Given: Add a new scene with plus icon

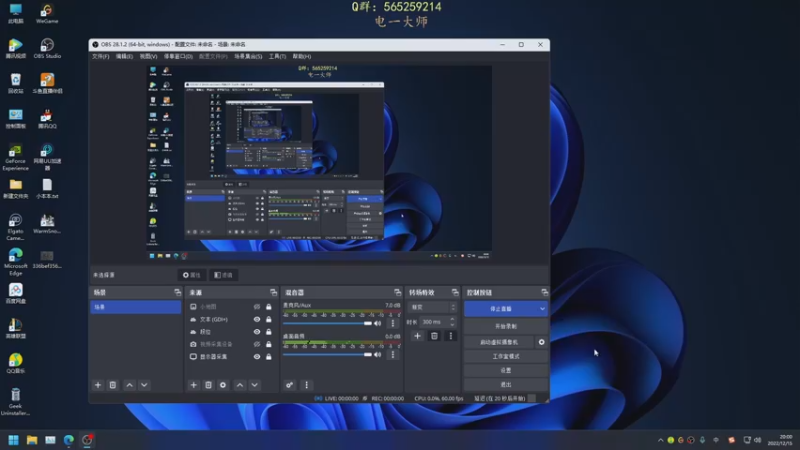Looking at the screenshot, I should coord(98,385).
